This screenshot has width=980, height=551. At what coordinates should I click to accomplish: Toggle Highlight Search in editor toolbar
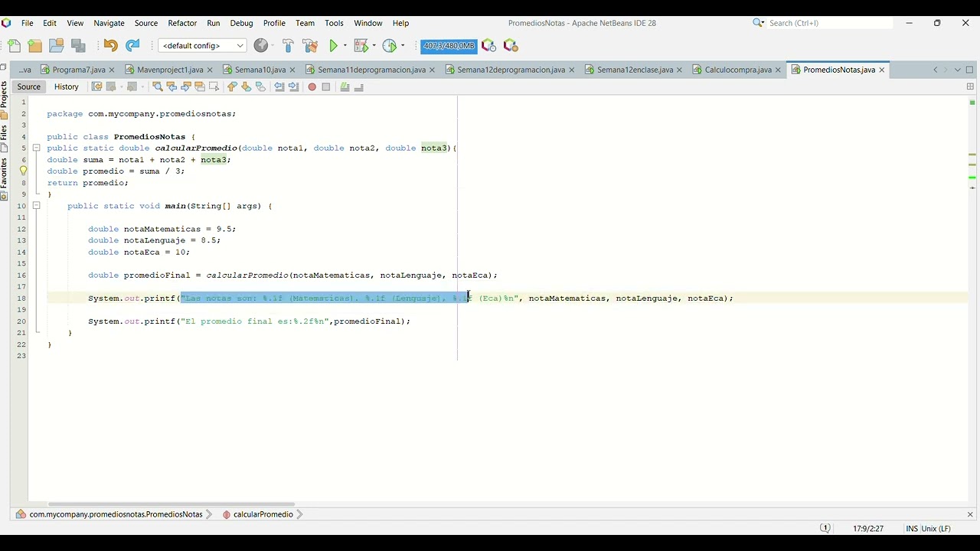click(200, 86)
